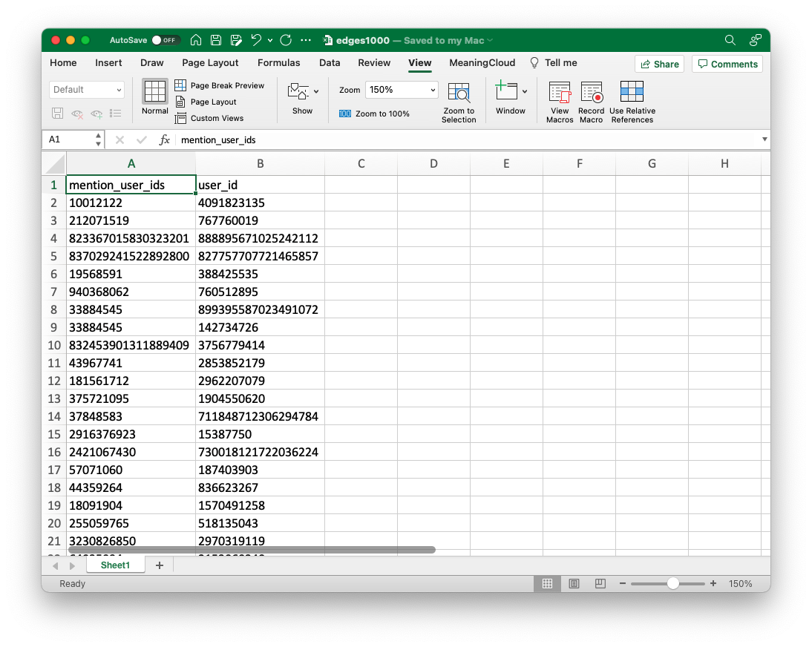This screenshot has height=647, width=812.
Task: Open the Zoom level dropdown
Action: coord(402,89)
